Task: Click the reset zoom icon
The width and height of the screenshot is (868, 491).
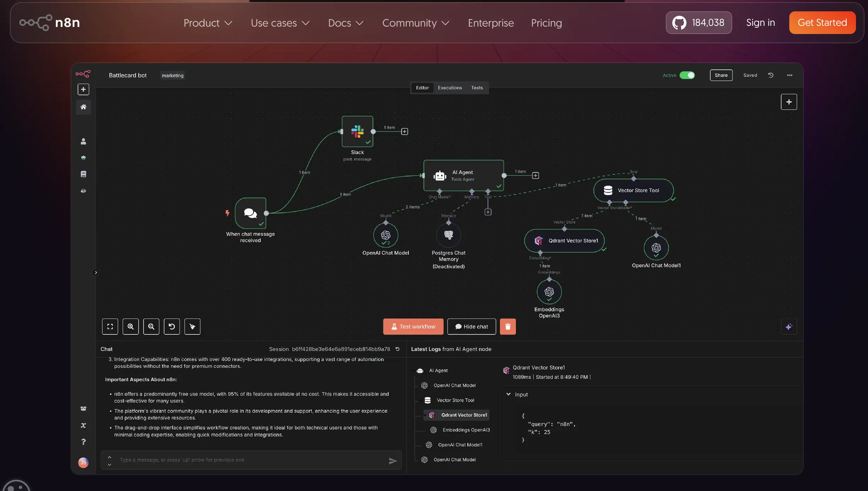Action: tap(172, 326)
